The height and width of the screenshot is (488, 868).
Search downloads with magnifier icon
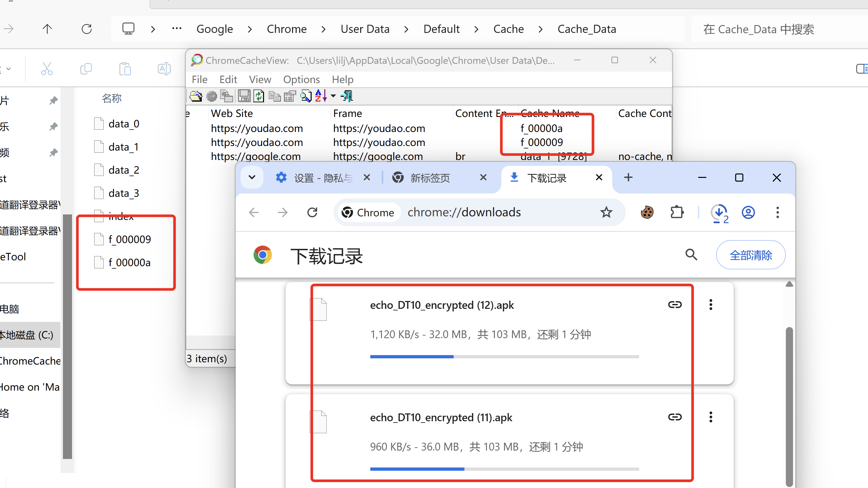[x=691, y=255]
